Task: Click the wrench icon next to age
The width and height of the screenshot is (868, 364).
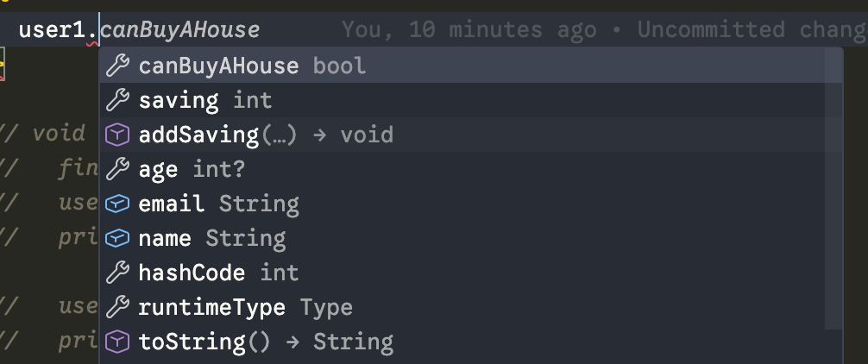Action: point(116,169)
